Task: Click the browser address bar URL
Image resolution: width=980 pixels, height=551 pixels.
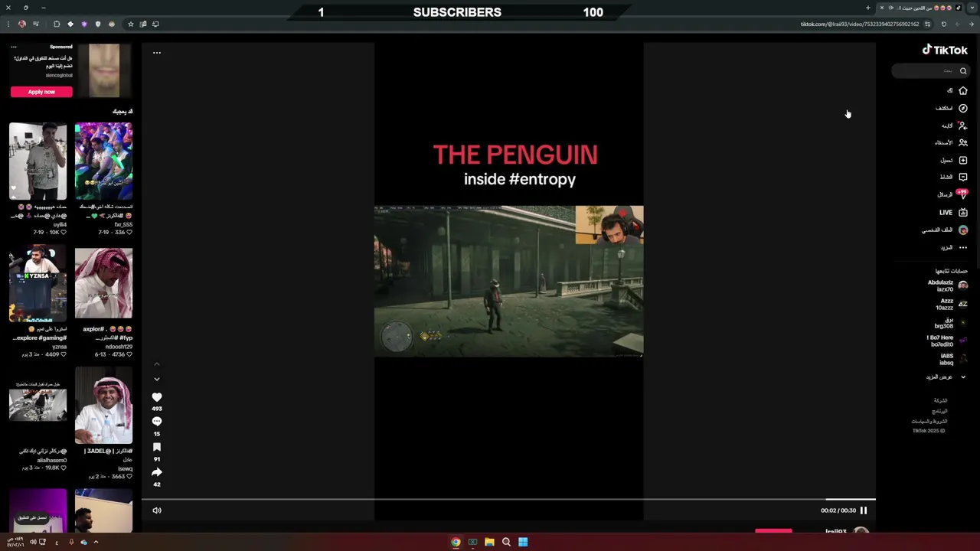Action: click(859, 24)
